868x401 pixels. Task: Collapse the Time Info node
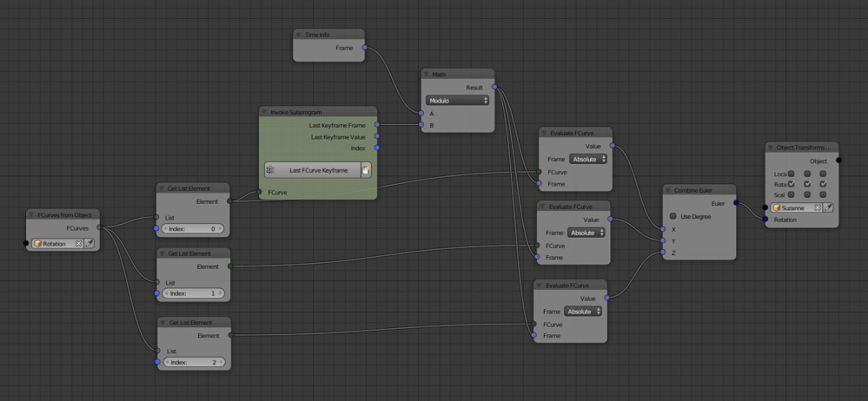[x=299, y=35]
